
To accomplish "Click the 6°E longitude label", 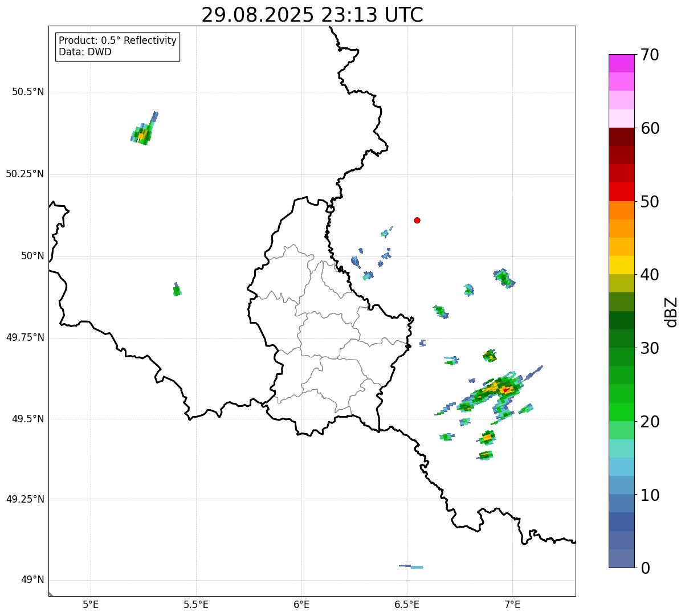I will 301,604.
